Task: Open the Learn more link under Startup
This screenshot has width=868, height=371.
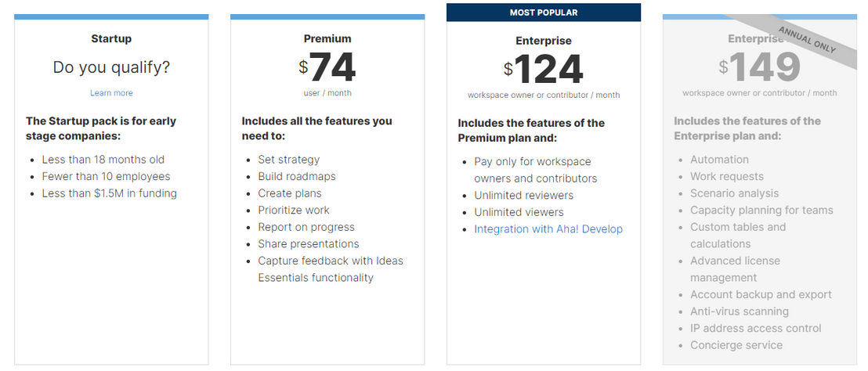Action: pos(111,93)
